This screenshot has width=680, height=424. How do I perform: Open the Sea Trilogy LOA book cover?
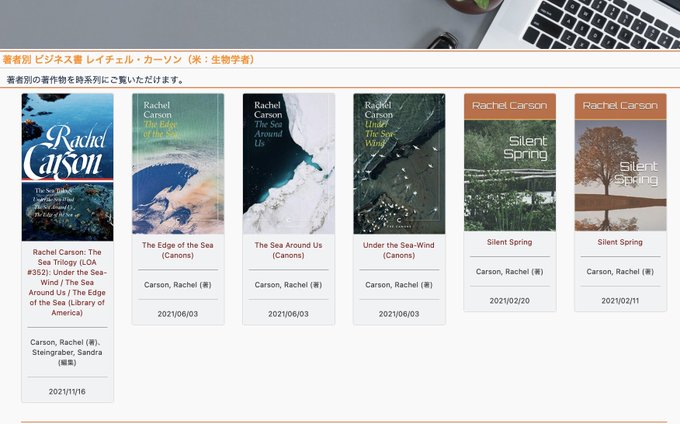pyautogui.click(x=67, y=167)
